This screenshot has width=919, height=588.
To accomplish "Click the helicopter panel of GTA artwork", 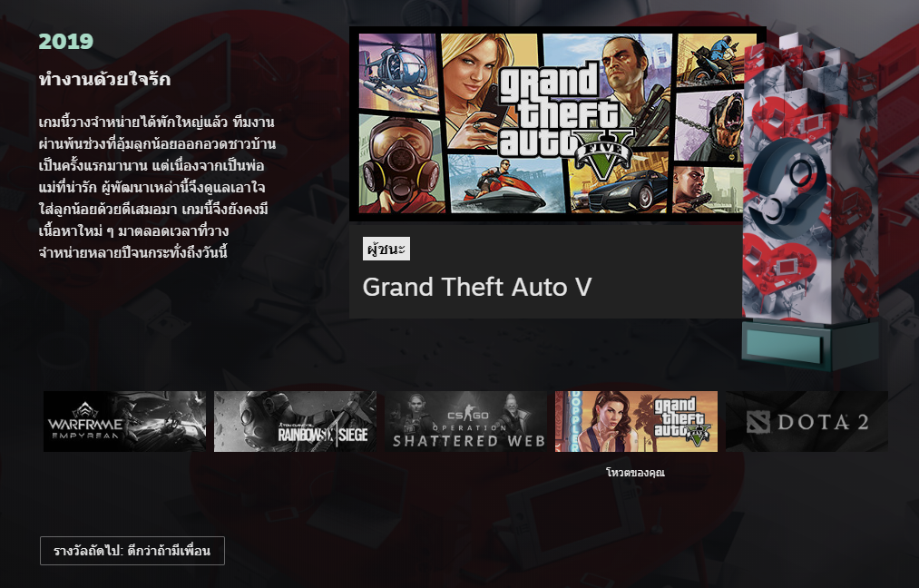I will click(x=398, y=72).
